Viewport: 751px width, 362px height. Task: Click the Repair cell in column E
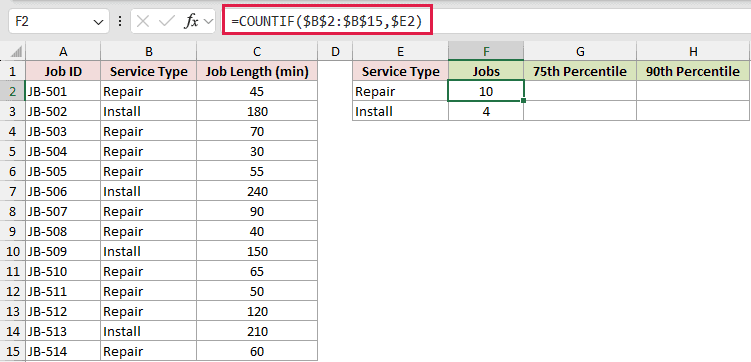pos(400,91)
